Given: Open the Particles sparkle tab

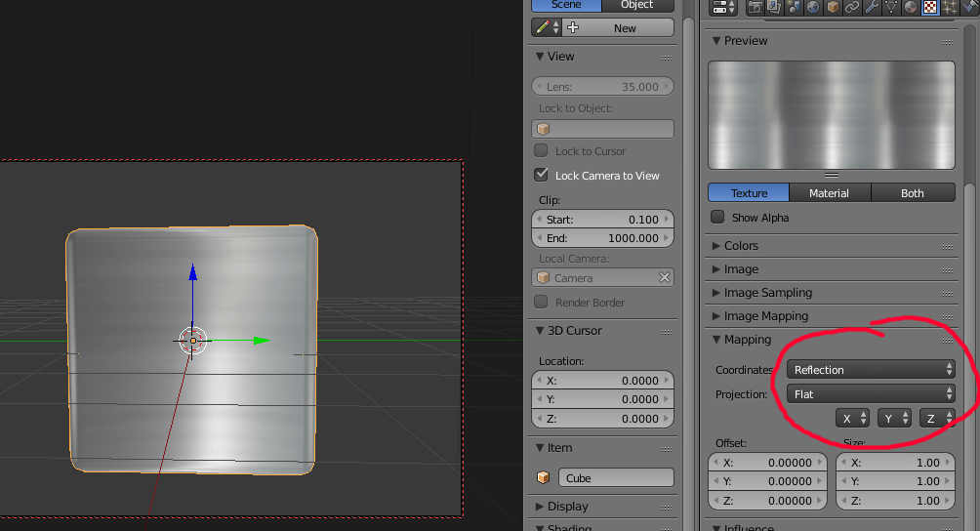Looking at the screenshot, I should pos(950,7).
